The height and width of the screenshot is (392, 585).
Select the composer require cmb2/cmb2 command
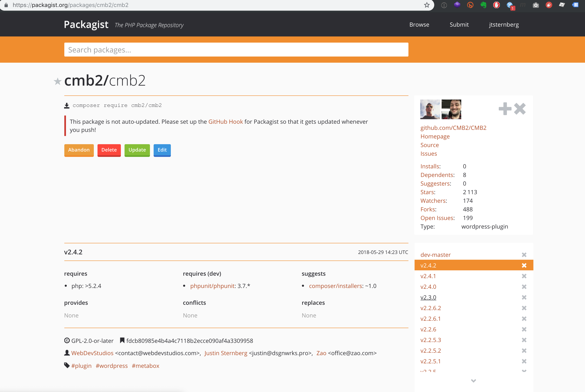(x=117, y=105)
